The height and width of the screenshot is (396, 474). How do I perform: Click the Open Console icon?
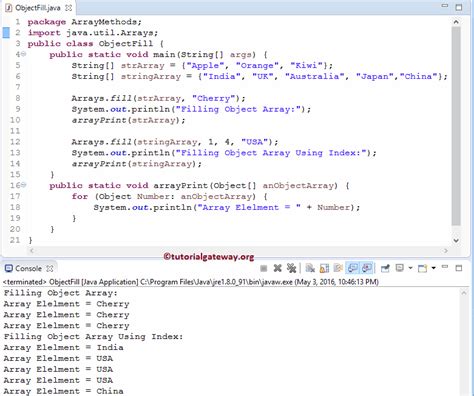click(x=422, y=268)
